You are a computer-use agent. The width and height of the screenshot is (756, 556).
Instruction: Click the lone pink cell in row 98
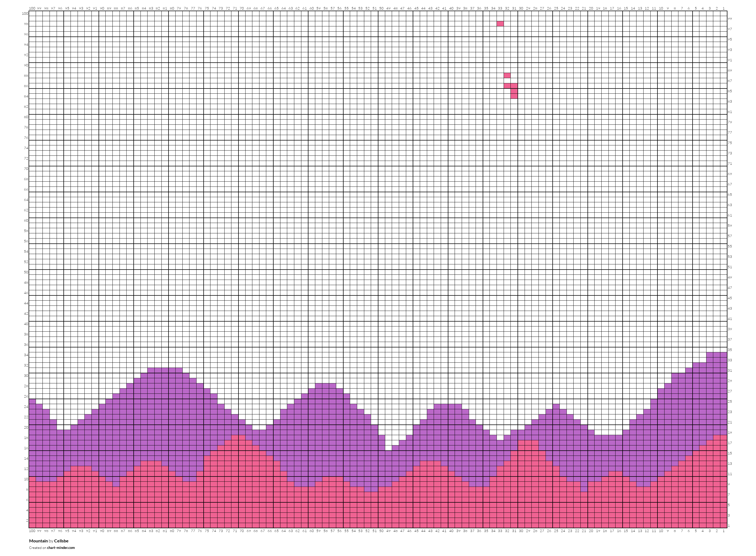[500, 24]
